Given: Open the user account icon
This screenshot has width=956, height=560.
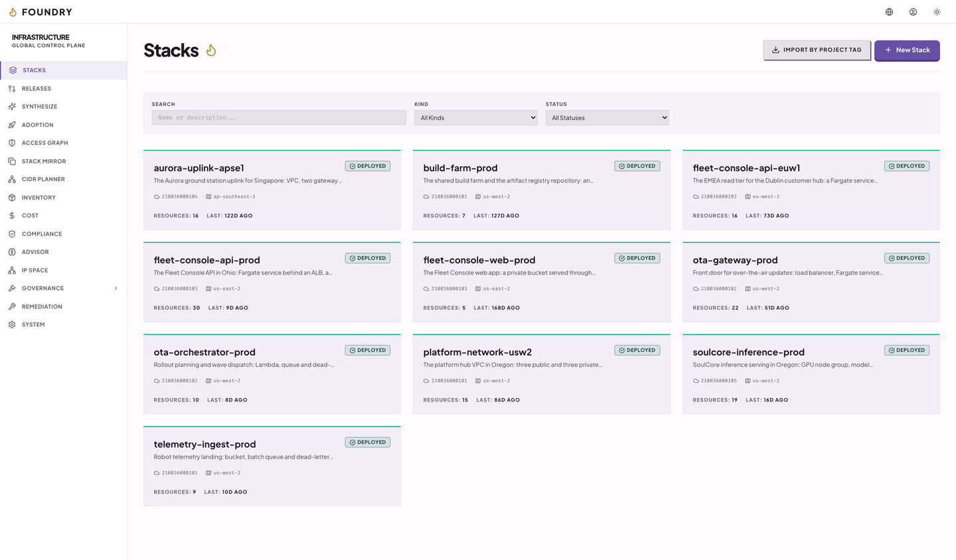Looking at the screenshot, I should [913, 12].
